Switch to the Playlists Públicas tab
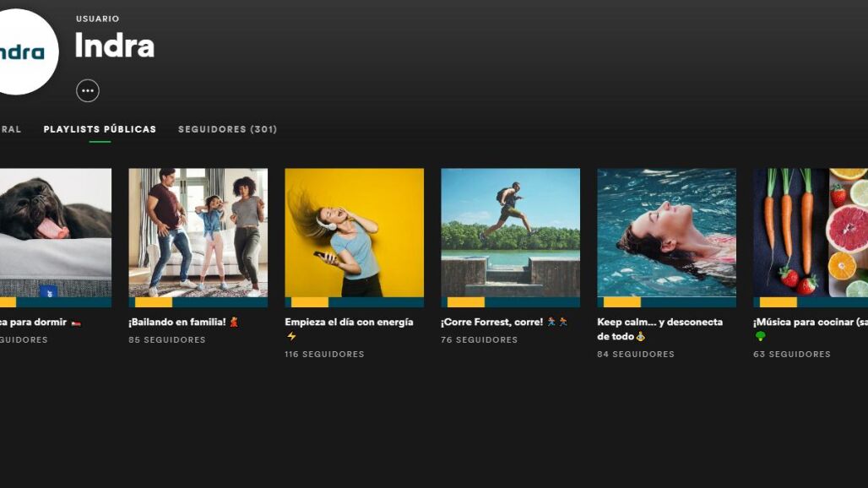The image size is (868, 488). click(x=100, y=129)
